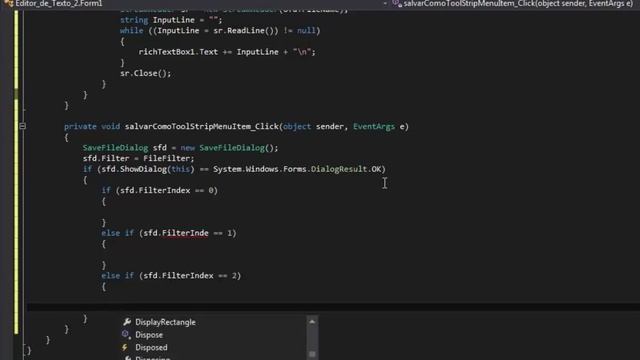Click the while ReadLine loop condition
This screenshot has width=640, height=360.
click(x=220, y=31)
